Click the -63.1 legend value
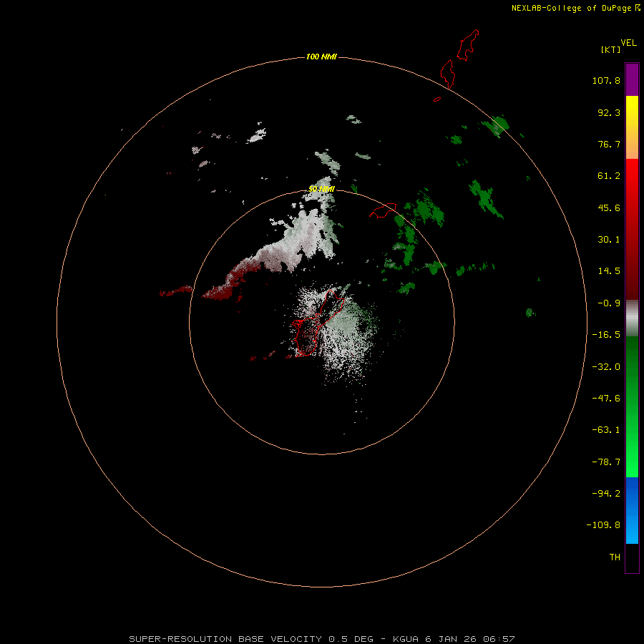 (606, 430)
